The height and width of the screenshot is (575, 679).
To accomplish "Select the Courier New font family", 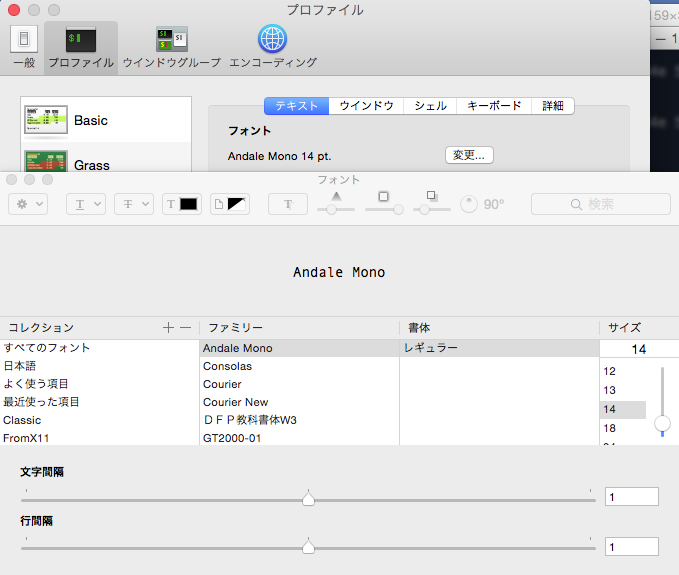I will tap(236, 402).
